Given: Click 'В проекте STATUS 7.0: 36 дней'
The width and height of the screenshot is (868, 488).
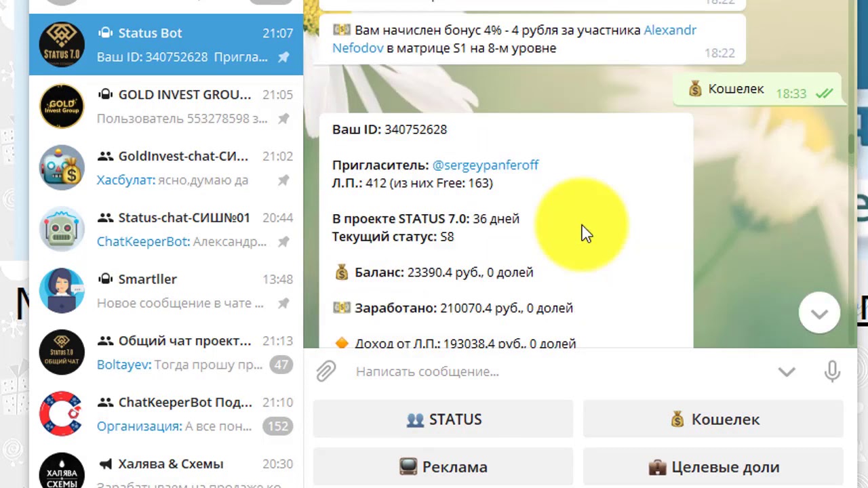Looking at the screenshot, I should tap(426, 219).
